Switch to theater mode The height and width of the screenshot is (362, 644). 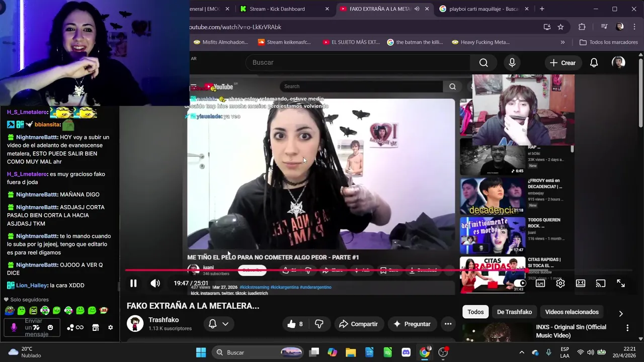581,284
